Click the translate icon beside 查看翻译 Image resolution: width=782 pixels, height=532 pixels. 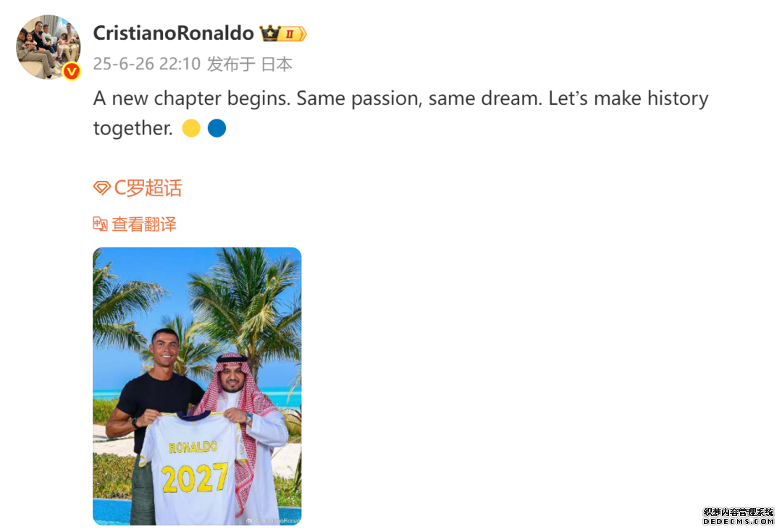100,224
